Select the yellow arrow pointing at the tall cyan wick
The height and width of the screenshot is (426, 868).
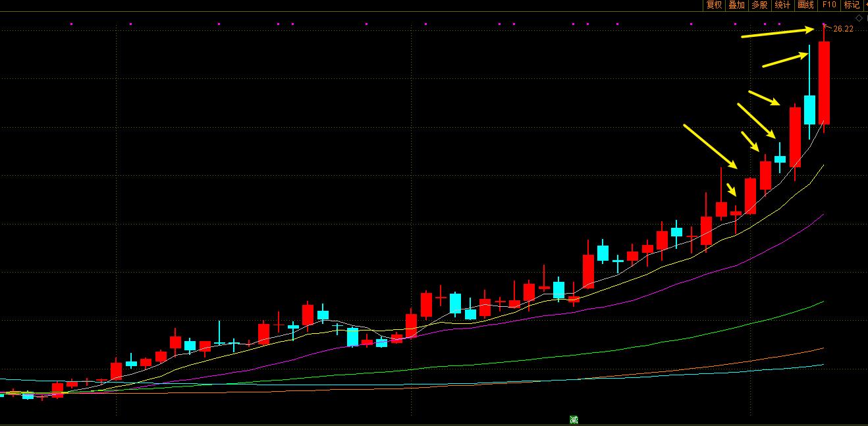784,60
